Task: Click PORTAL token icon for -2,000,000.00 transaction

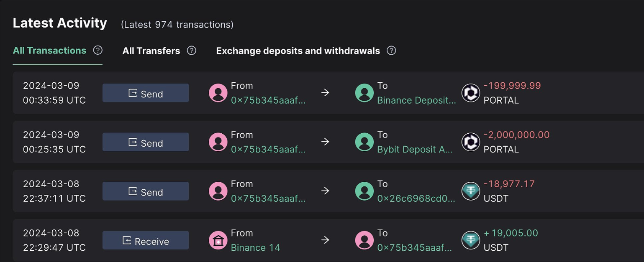Action: point(470,142)
